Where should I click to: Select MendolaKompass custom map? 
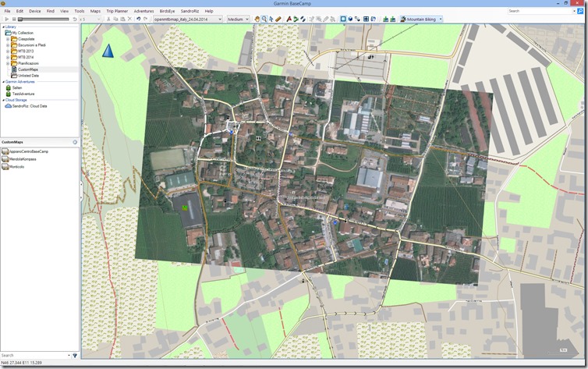pyautogui.click(x=23, y=159)
